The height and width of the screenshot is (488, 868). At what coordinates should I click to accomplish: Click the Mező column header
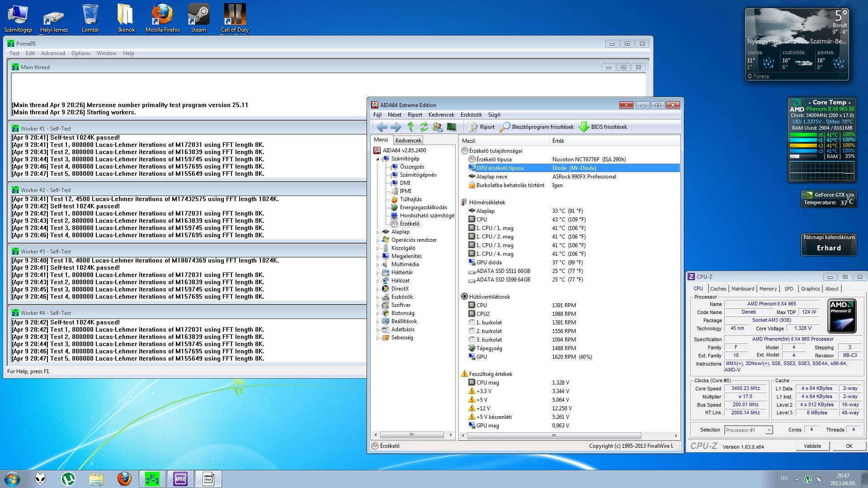[x=504, y=141]
